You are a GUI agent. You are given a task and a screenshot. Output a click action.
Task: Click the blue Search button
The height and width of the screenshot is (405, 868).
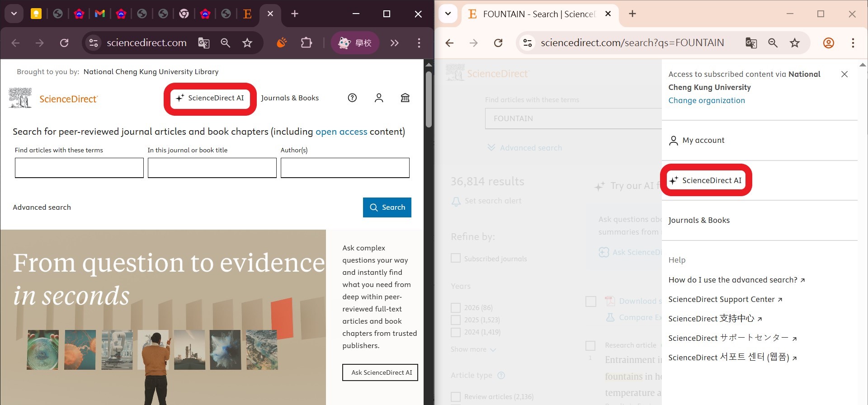tap(387, 207)
